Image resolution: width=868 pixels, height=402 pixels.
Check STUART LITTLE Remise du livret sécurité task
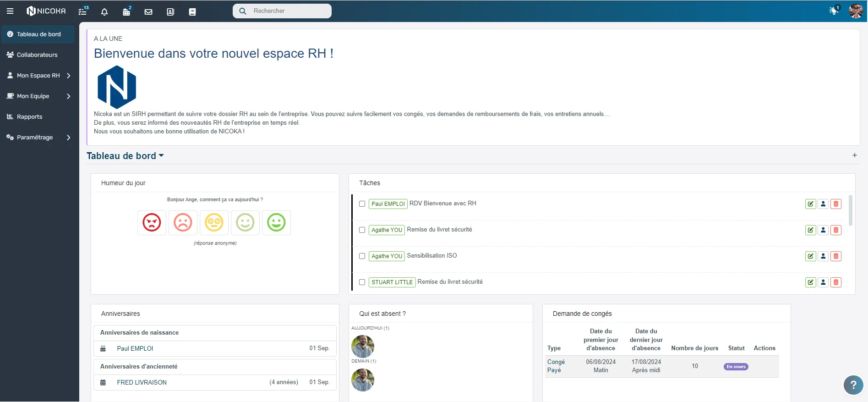click(362, 282)
